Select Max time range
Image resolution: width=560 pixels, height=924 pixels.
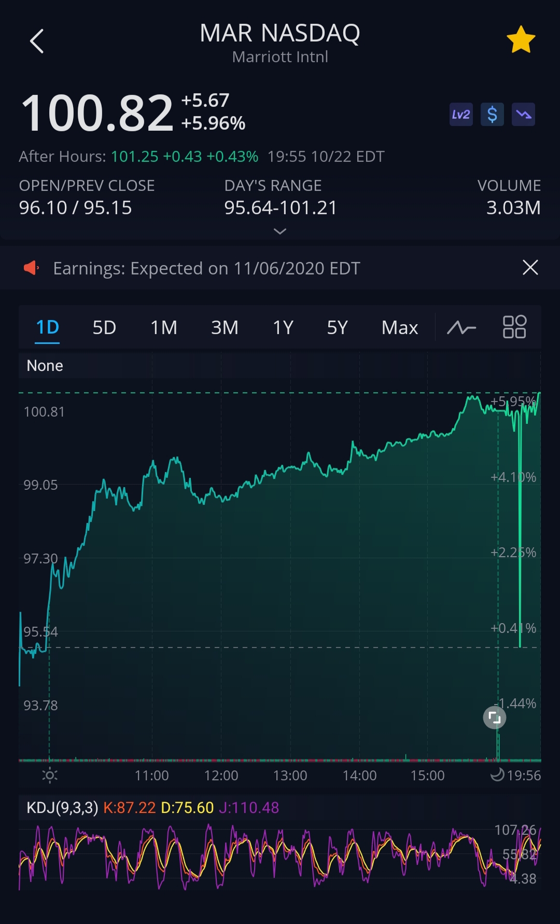pos(399,328)
